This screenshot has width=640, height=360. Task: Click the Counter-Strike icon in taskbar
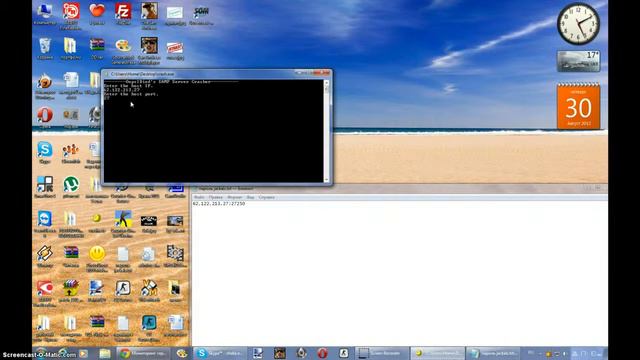tap(344, 353)
